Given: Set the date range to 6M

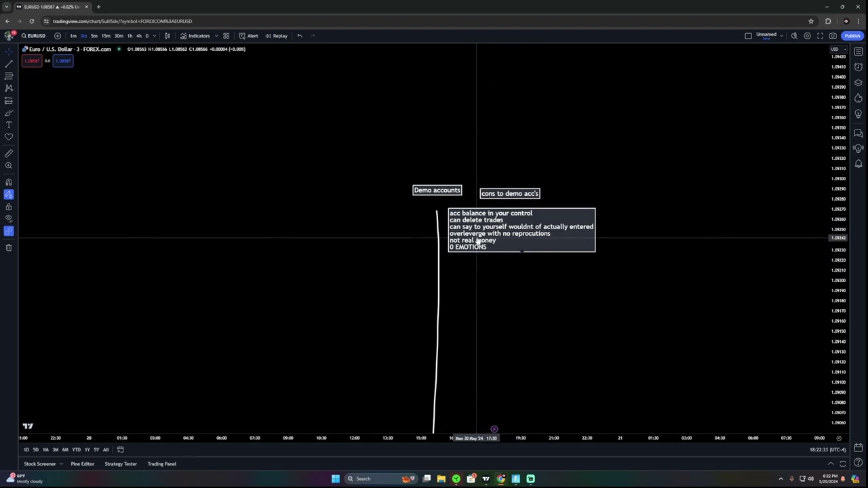Looking at the screenshot, I should point(65,449).
